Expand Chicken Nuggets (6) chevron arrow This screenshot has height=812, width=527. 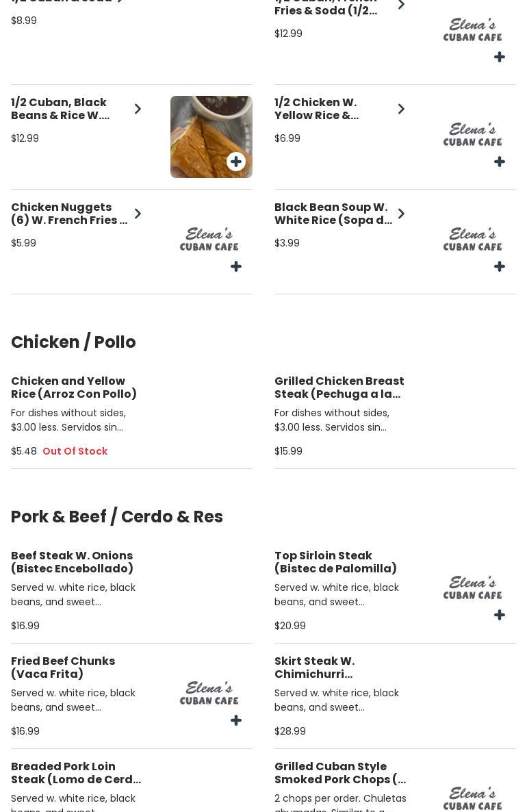click(x=138, y=214)
